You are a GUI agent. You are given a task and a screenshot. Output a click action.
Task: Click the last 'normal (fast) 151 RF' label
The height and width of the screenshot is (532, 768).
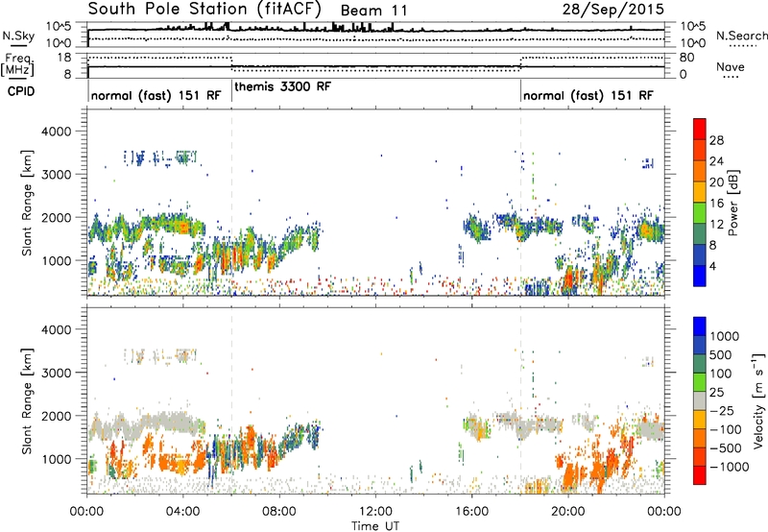click(588, 95)
